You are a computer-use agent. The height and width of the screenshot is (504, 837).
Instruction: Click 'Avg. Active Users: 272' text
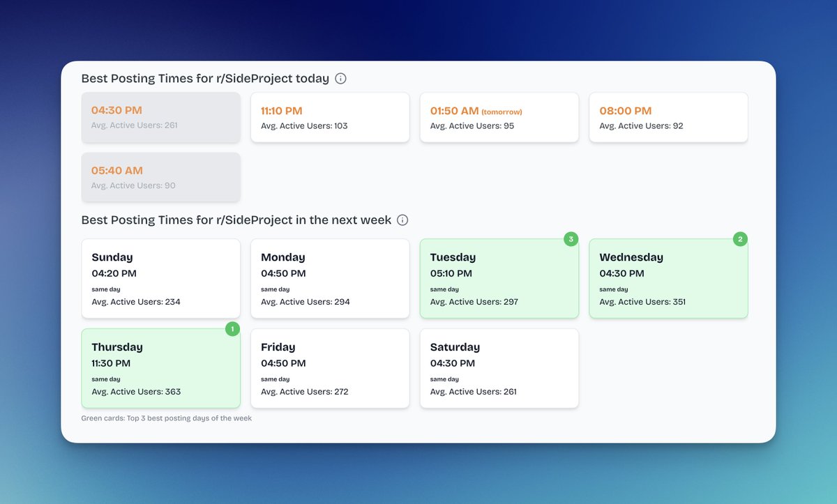pos(305,392)
